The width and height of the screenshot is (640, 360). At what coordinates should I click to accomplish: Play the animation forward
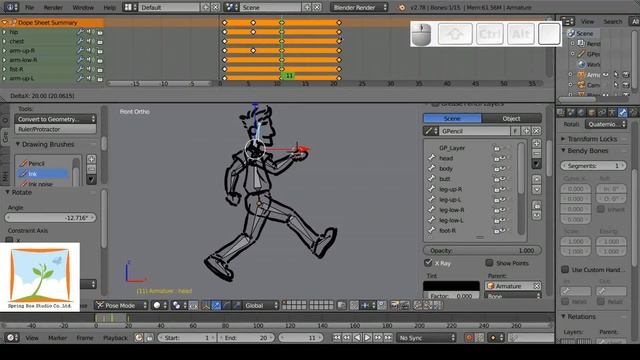tap(367, 338)
